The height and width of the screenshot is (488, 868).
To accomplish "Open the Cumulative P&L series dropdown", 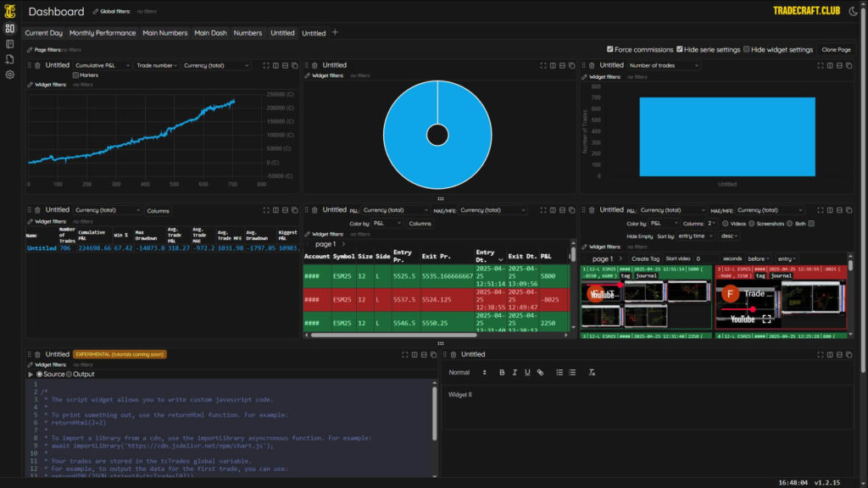I will click(103, 65).
